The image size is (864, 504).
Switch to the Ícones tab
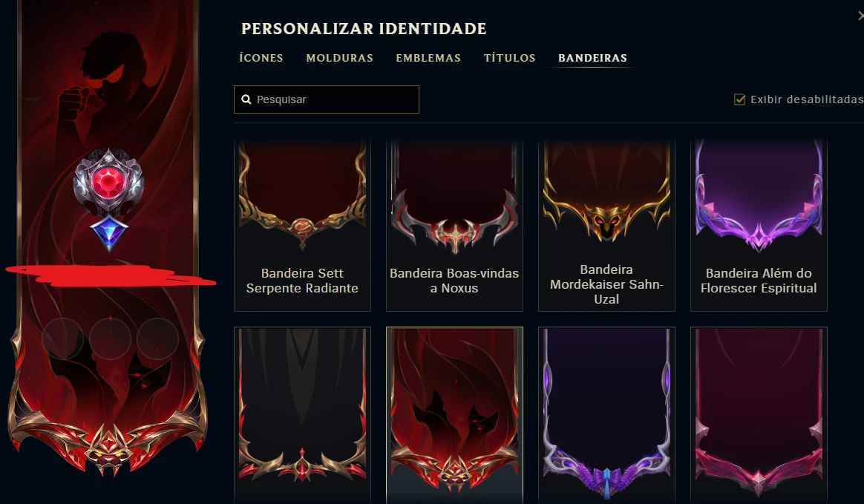(x=261, y=58)
